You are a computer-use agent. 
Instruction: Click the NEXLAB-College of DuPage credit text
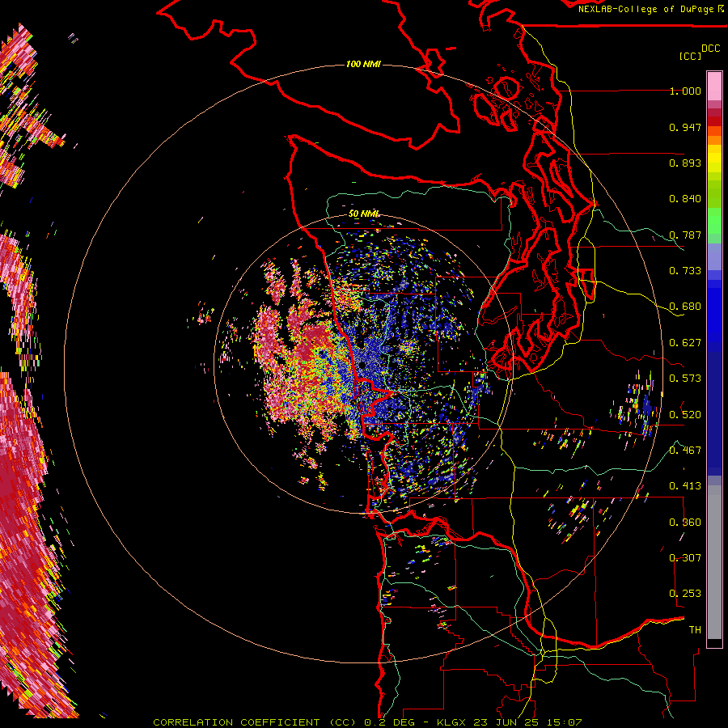[646, 9]
